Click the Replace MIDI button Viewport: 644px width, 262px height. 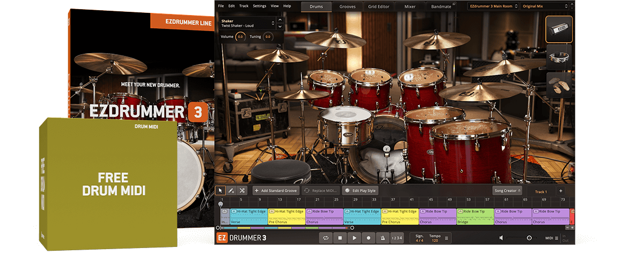[320, 191]
